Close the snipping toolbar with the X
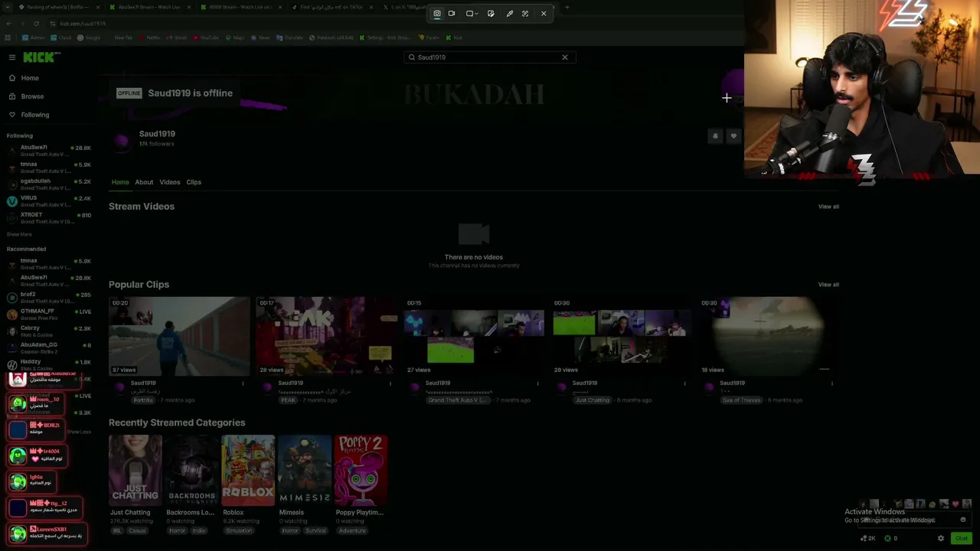 point(544,13)
